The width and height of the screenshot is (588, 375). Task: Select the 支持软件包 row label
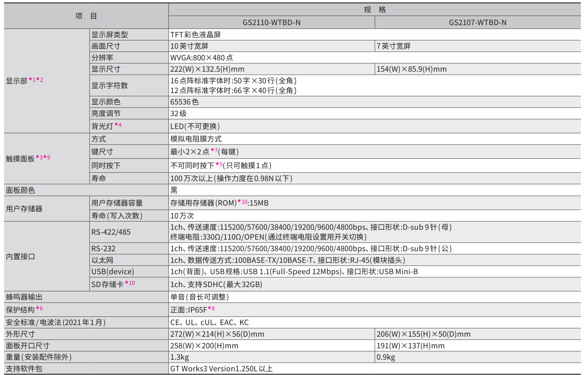(24, 369)
